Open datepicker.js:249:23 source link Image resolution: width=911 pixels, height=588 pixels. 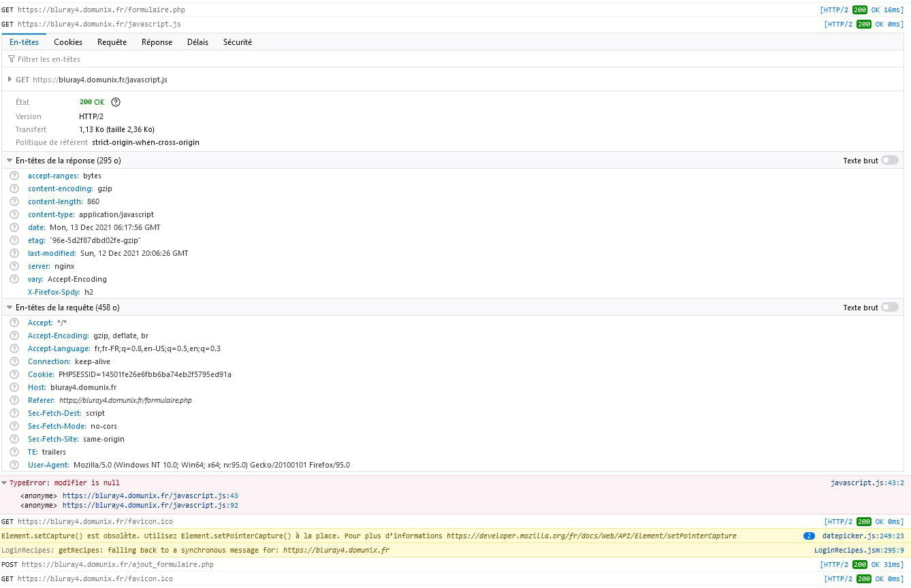click(863, 536)
